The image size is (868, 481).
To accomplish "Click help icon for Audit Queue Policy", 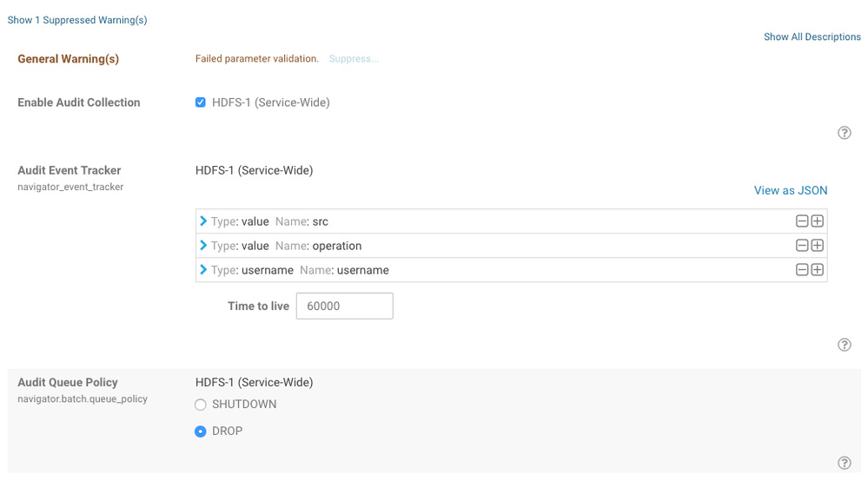I will point(844,463).
